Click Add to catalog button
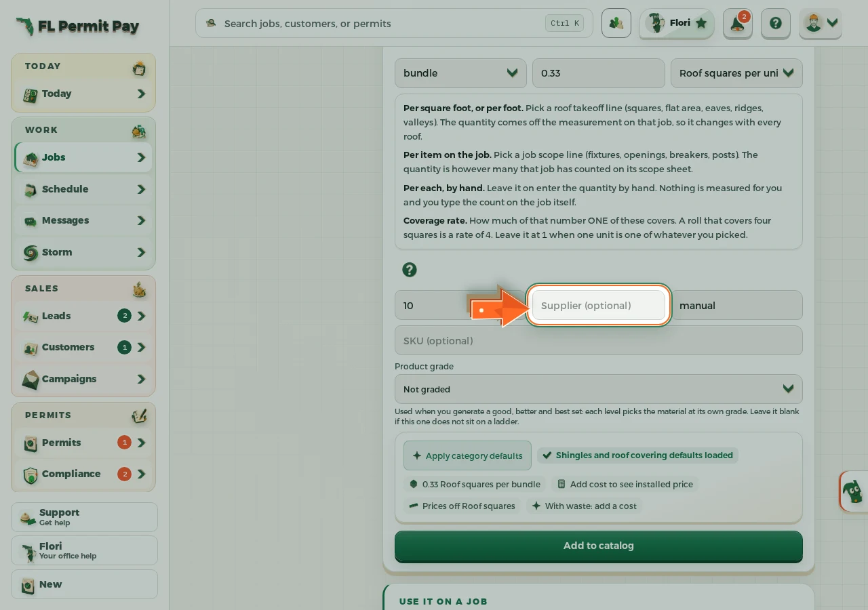 599,546
